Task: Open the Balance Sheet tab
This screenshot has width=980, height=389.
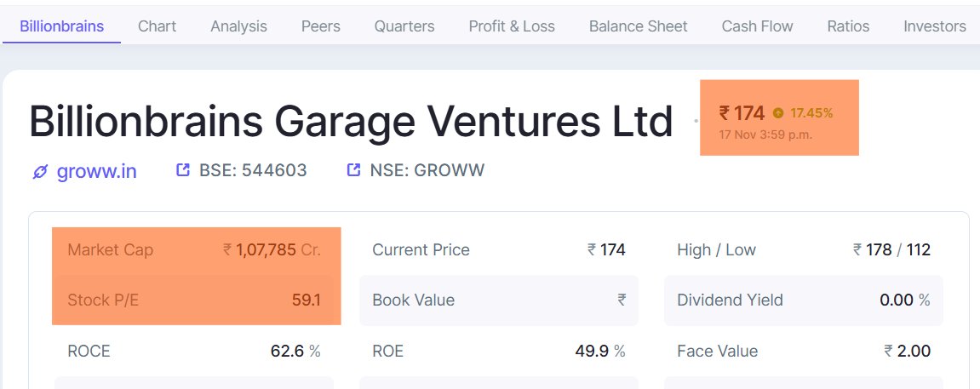Action: 638,26
